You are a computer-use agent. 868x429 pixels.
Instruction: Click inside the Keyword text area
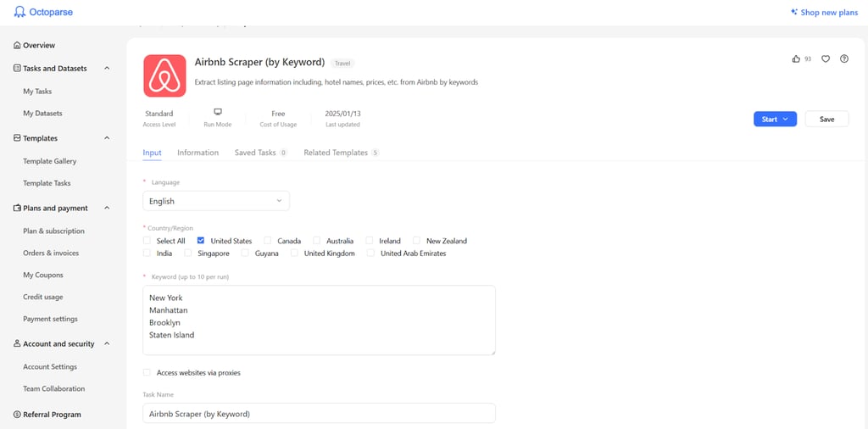[319, 320]
